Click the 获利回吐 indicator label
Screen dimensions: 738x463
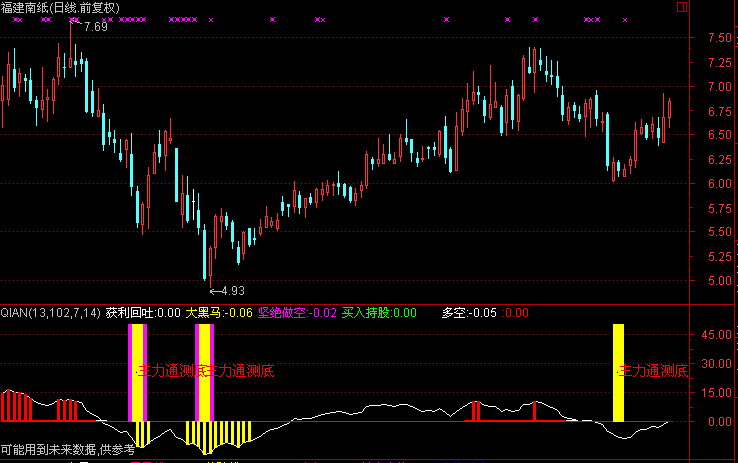130,312
